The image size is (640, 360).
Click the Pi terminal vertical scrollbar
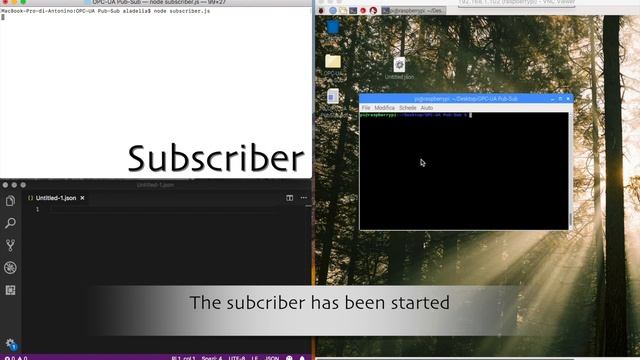pyautogui.click(x=570, y=171)
